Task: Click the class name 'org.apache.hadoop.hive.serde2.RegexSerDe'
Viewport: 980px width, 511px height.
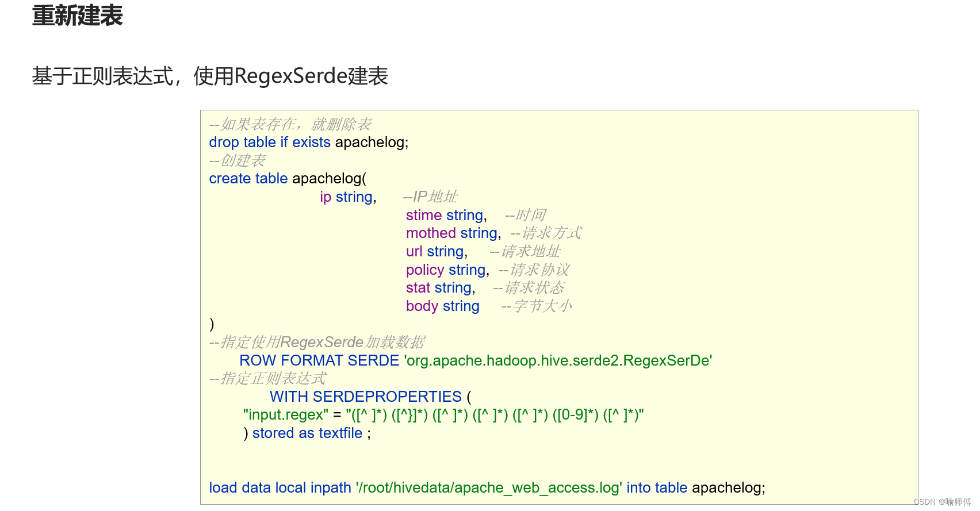Action: tap(558, 361)
